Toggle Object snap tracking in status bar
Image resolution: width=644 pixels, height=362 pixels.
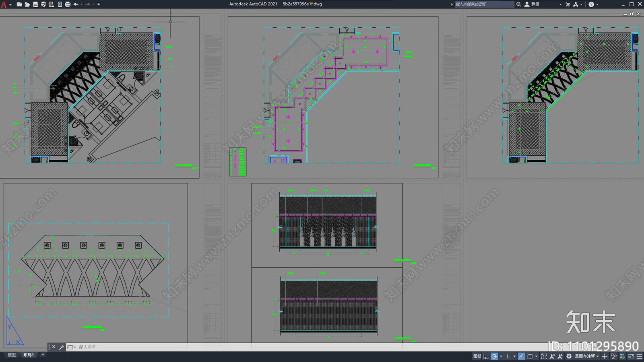522,356
